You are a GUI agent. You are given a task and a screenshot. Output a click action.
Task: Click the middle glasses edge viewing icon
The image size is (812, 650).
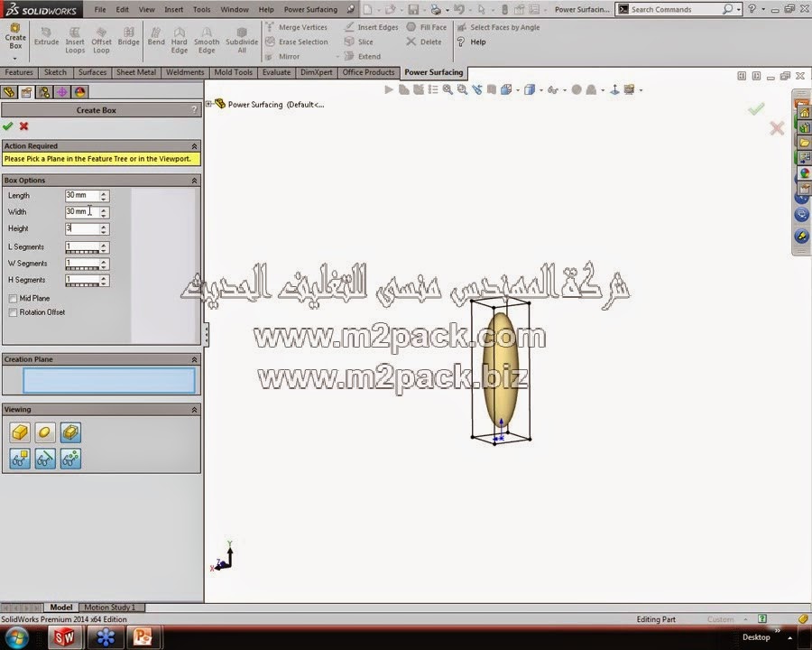45,459
